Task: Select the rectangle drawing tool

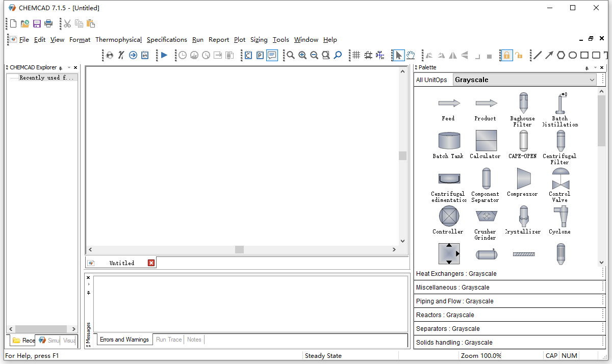Action: [584, 55]
